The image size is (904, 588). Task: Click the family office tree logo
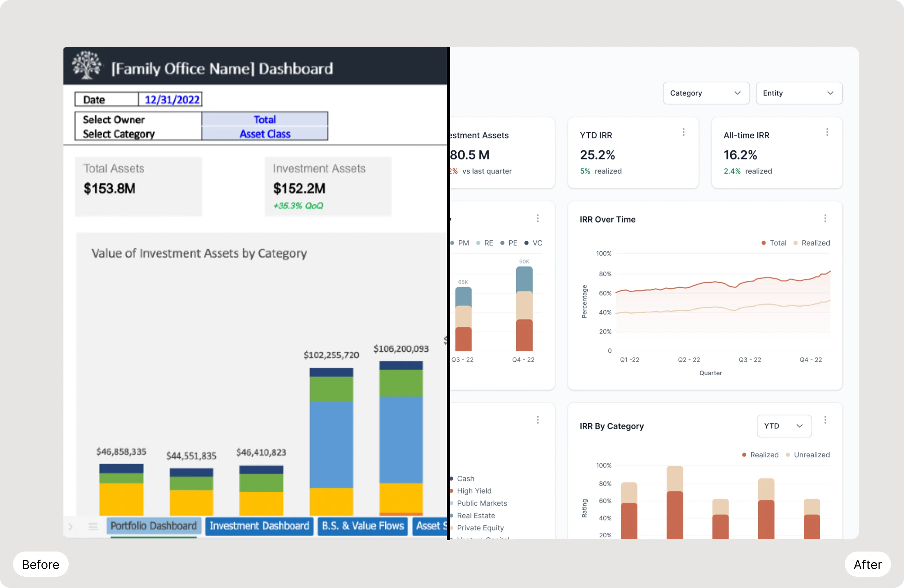pyautogui.click(x=87, y=65)
